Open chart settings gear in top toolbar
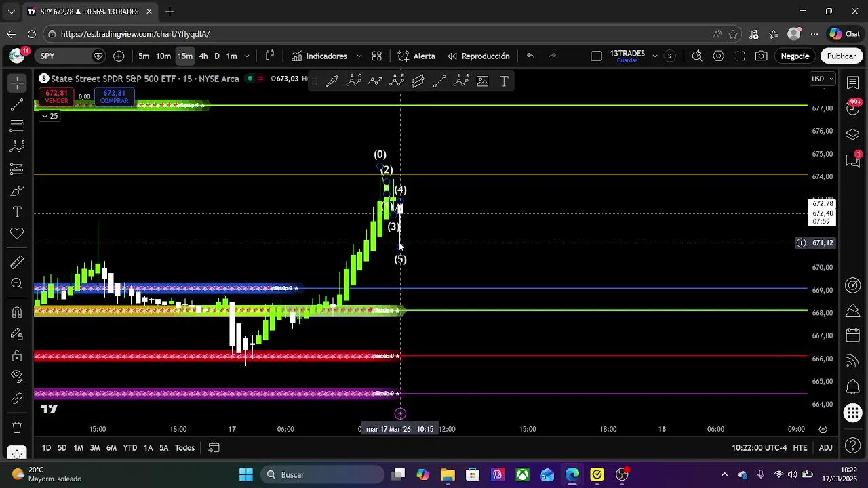The image size is (868, 488). point(719,56)
